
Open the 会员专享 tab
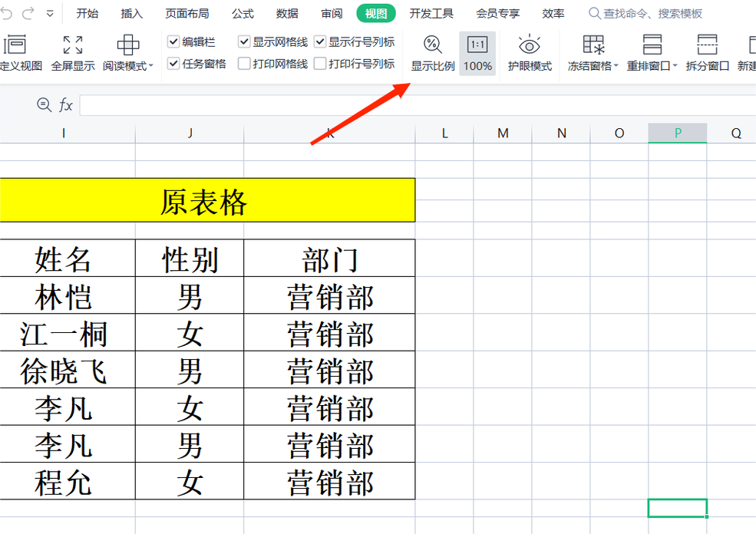498,14
